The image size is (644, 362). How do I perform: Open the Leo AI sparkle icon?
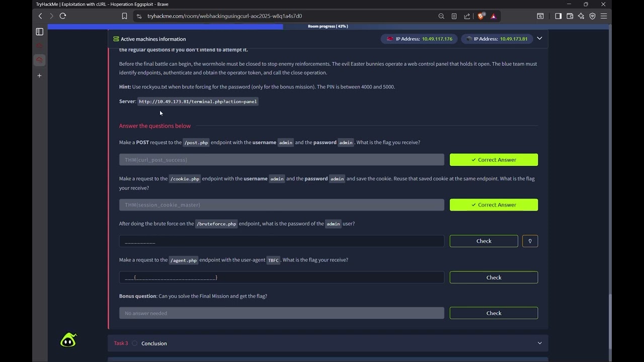581,16
